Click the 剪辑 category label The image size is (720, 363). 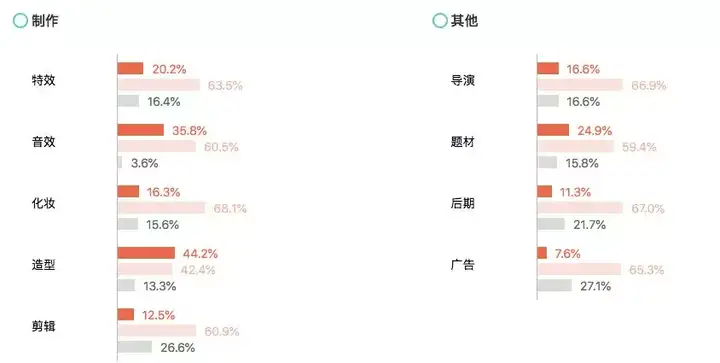(x=44, y=326)
